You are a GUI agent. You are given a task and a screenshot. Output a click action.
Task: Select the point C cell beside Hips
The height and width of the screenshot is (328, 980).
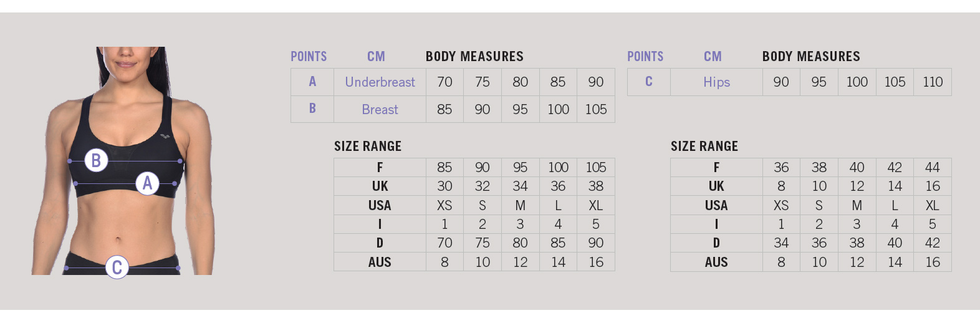click(x=648, y=82)
